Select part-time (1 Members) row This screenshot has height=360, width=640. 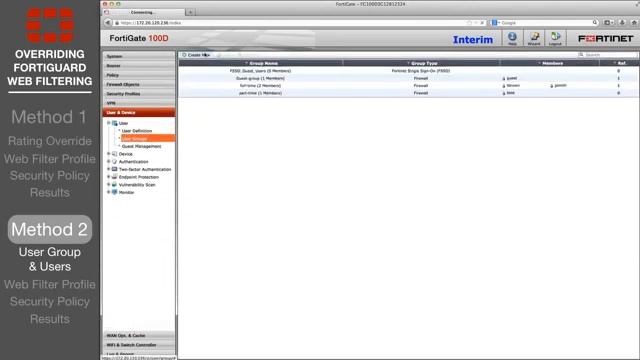pyautogui.click(x=409, y=93)
